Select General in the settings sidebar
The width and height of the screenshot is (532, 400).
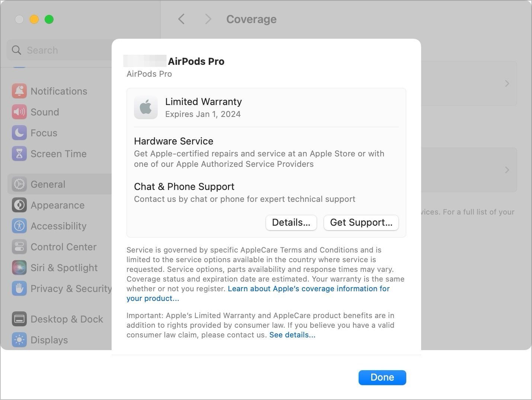(x=48, y=184)
